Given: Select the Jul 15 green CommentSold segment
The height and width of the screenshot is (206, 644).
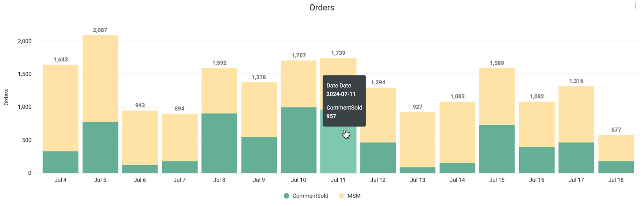Looking at the screenshot, I should click(x=497, y=149).
